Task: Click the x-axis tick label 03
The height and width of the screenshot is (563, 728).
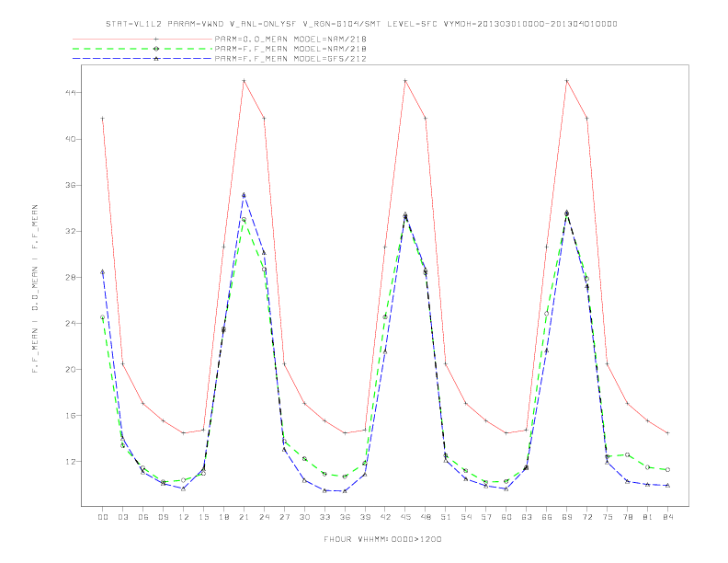Action: pos(122,517)
